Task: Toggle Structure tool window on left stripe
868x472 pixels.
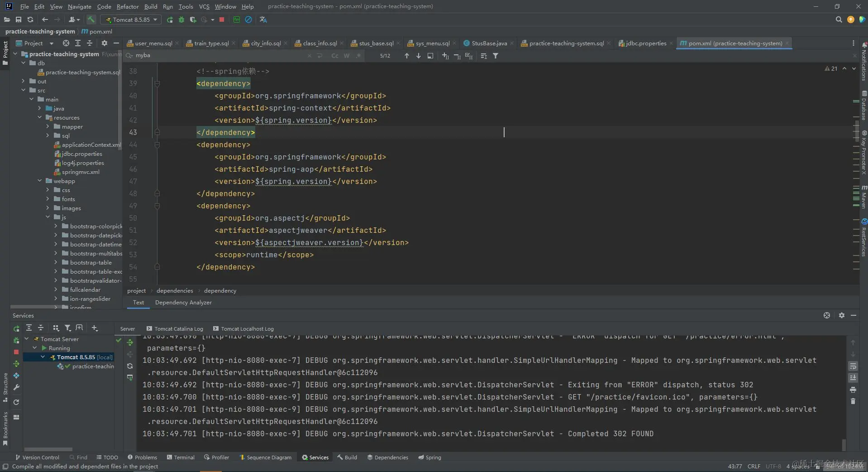Action: click(x=5, y=387)
